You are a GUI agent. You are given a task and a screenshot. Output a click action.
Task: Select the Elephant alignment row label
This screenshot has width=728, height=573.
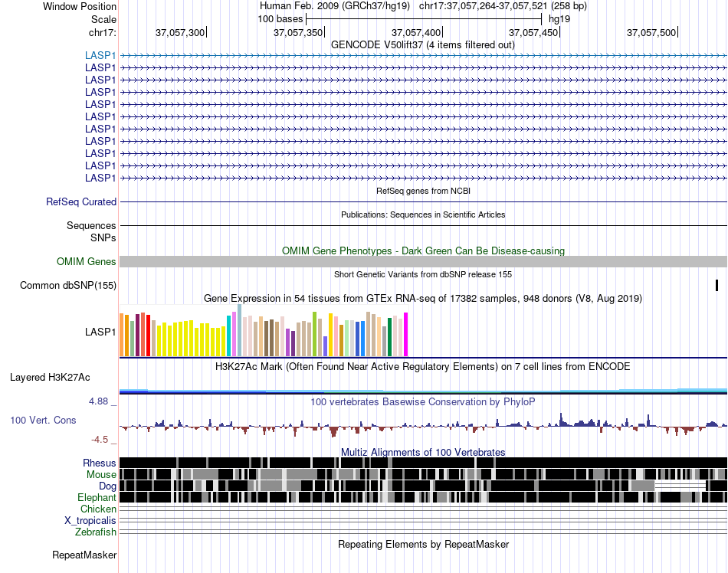(97, 497)
